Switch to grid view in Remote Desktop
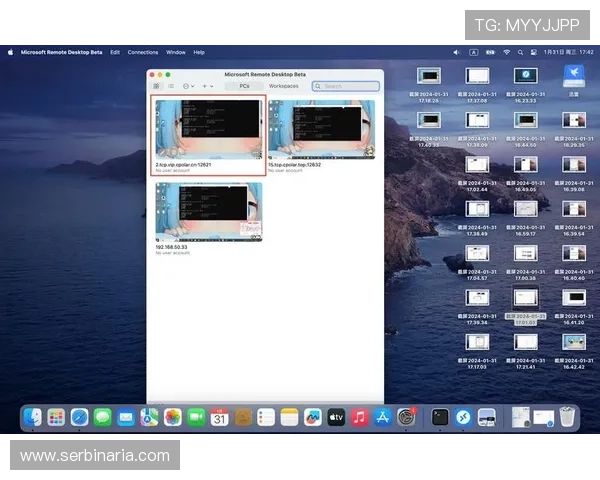Screen dimensions: 600x480 156,86
